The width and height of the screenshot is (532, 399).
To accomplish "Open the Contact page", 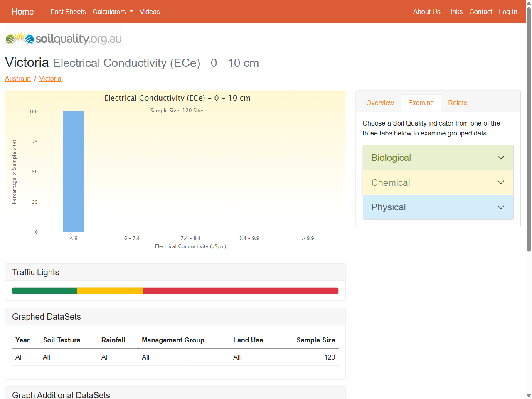I will 480,12.
